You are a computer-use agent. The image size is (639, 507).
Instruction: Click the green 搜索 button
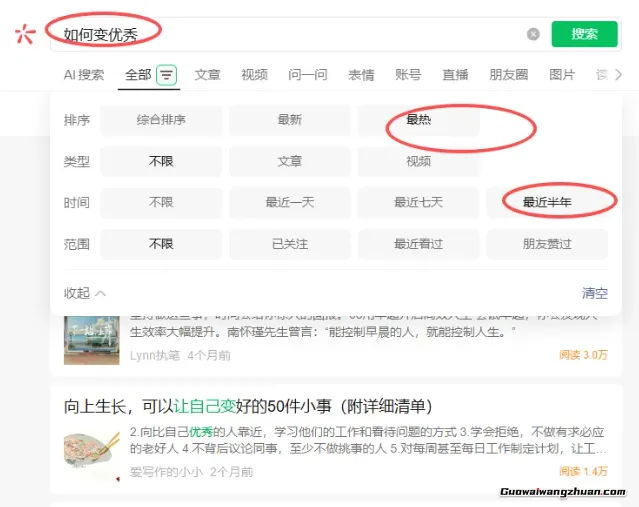pyautogui.click(x=584, y=34)
